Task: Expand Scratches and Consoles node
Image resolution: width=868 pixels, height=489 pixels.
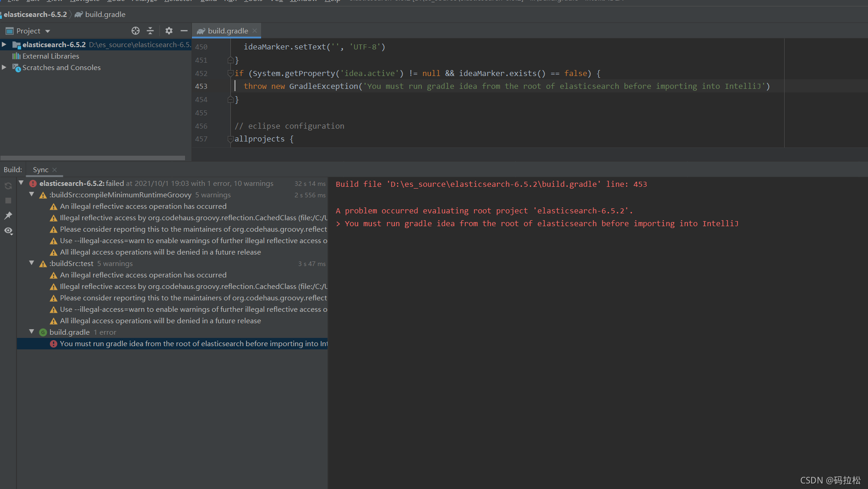Action: click(4, 67)
